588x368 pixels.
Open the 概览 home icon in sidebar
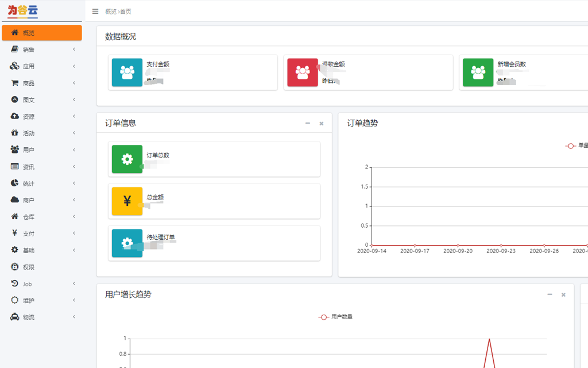(14, 33)
